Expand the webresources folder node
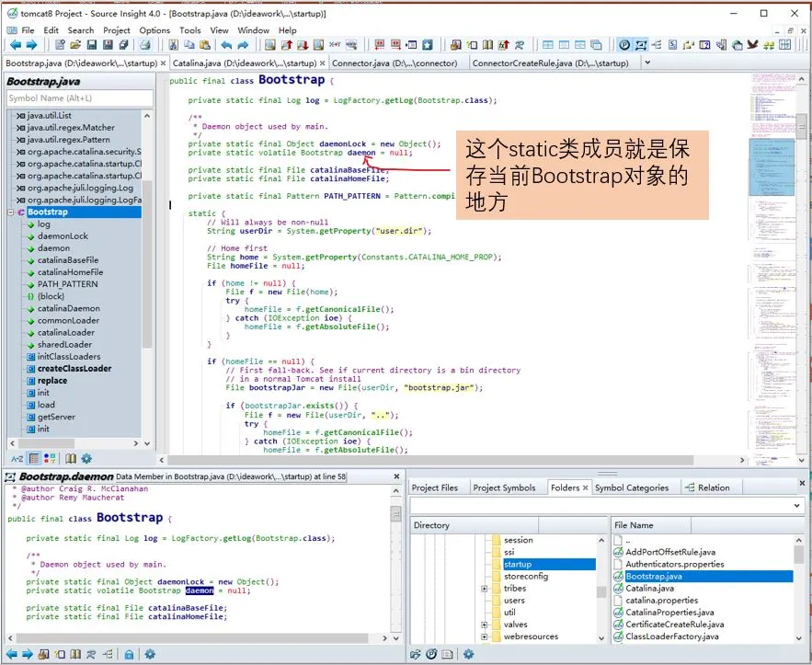Image resolution: width=812 pixels, height=665 pixels. (485, 636)
